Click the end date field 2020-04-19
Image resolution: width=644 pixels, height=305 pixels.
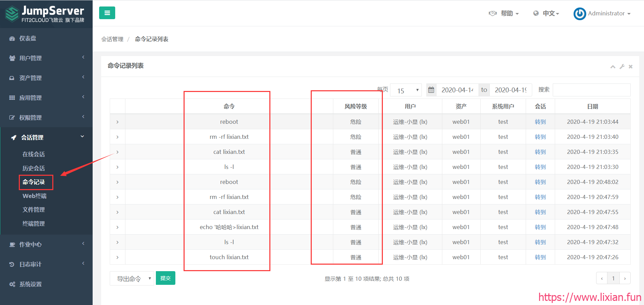511,90
